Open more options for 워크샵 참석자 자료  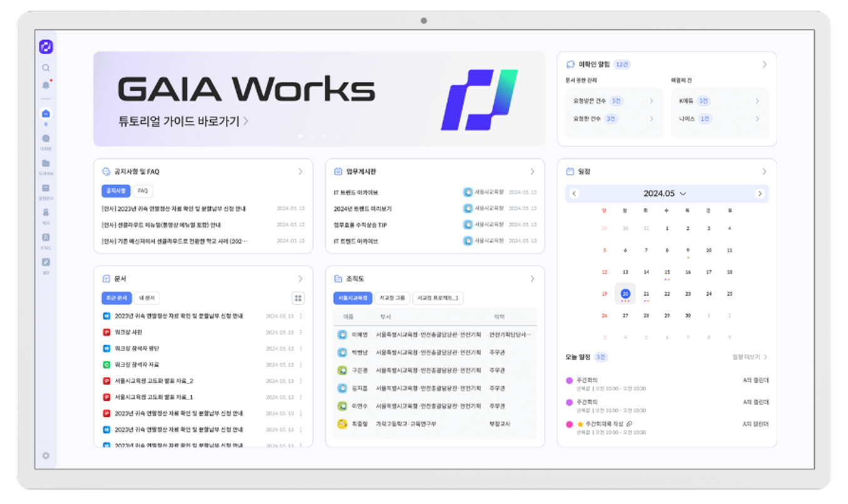[x=301, y=365]
